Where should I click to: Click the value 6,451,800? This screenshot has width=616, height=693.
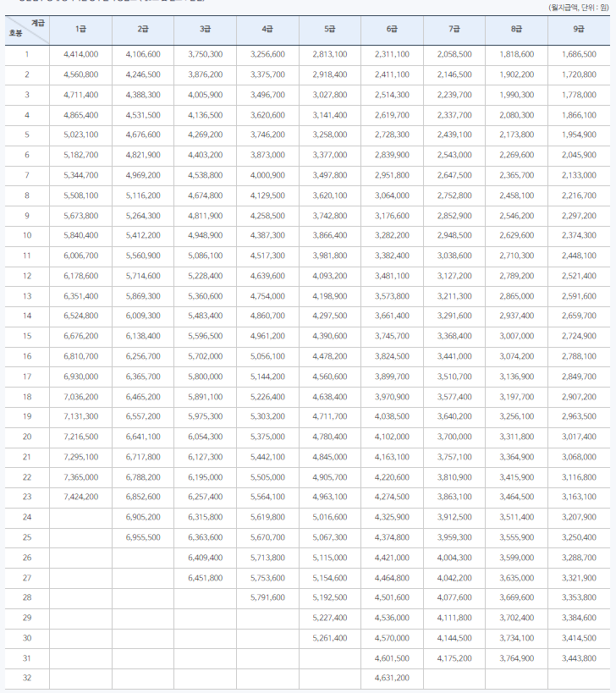click(206, 578)
